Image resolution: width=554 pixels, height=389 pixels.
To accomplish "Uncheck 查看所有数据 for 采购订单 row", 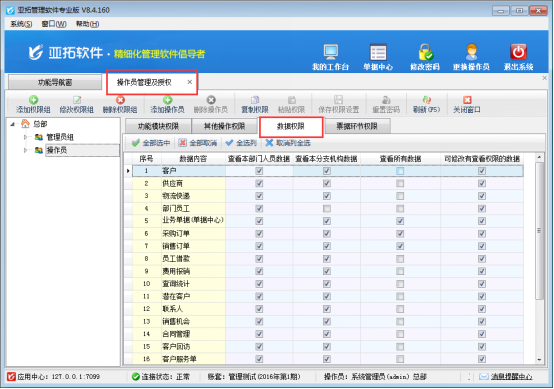I will (400, 234).
